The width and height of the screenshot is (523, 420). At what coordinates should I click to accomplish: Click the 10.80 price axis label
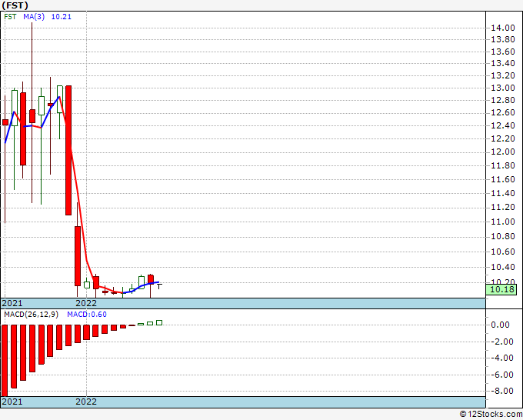click(503, 236)
